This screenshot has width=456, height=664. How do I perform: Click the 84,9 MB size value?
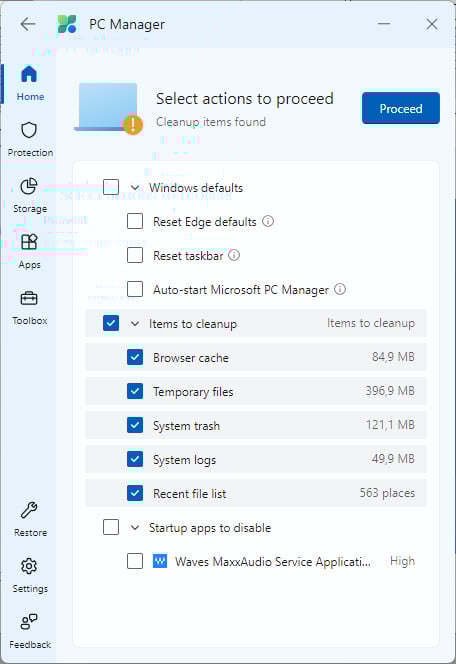pyautogui.click(x=393, y=357)
